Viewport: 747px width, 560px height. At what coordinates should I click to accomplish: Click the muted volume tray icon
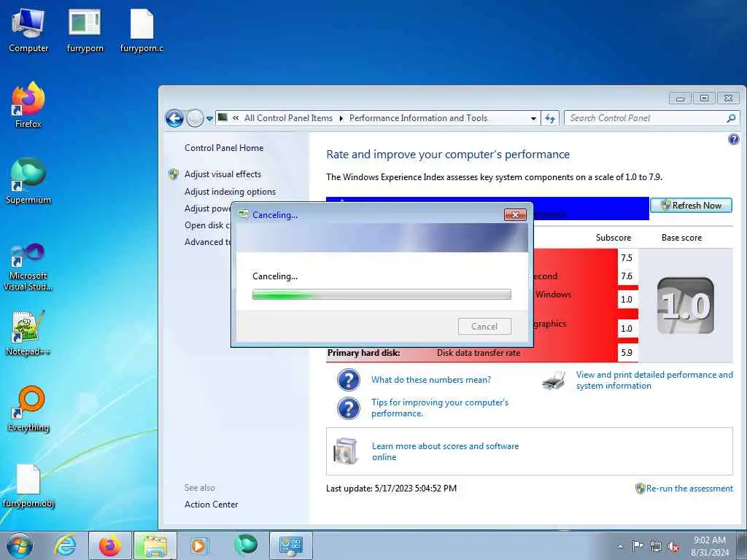673,547
